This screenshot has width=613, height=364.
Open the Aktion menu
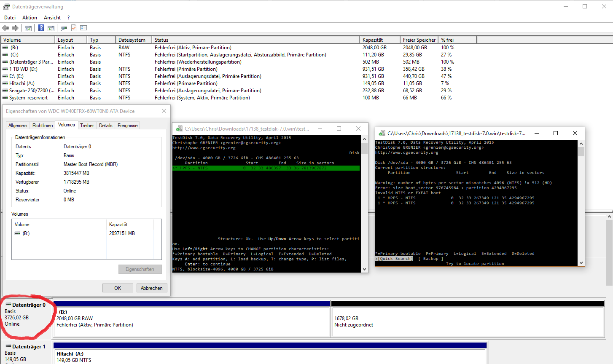(x=30, y=18)
